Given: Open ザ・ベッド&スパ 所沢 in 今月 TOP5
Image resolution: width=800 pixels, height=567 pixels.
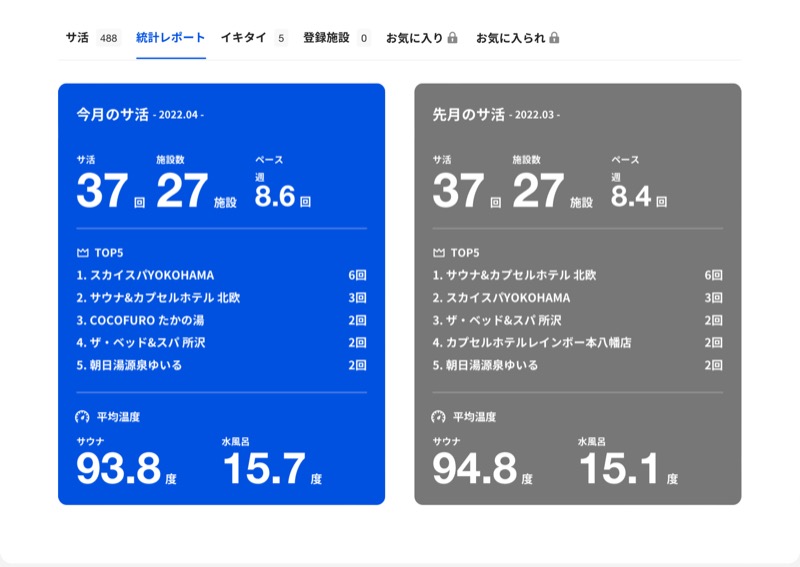Looking at the screenshot, I should click(147, 342).
